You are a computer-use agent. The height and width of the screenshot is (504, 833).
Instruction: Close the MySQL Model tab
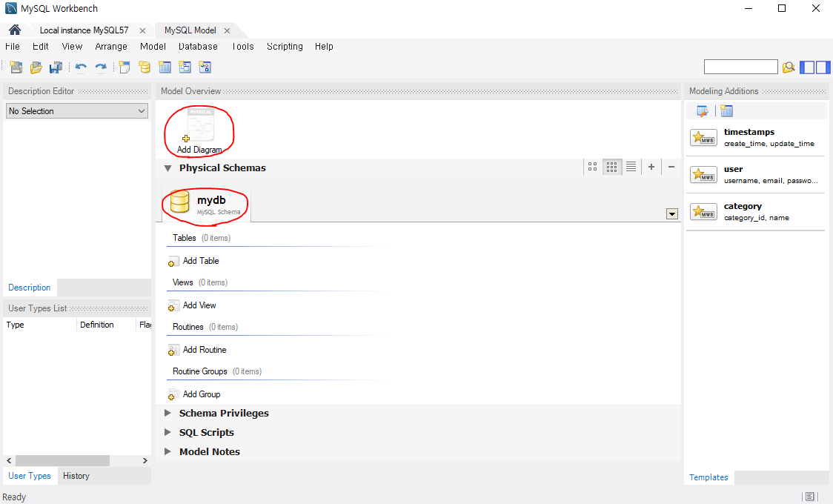click(227, 31)
